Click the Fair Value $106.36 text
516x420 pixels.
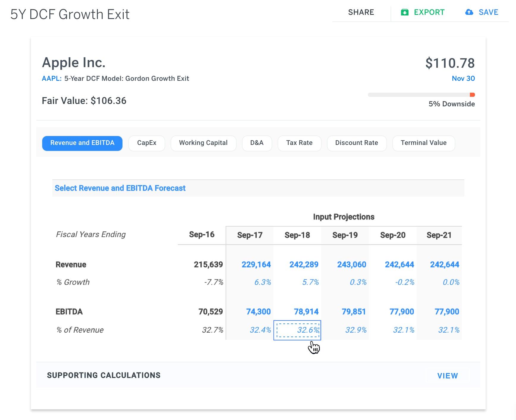[x=84, y=101]
